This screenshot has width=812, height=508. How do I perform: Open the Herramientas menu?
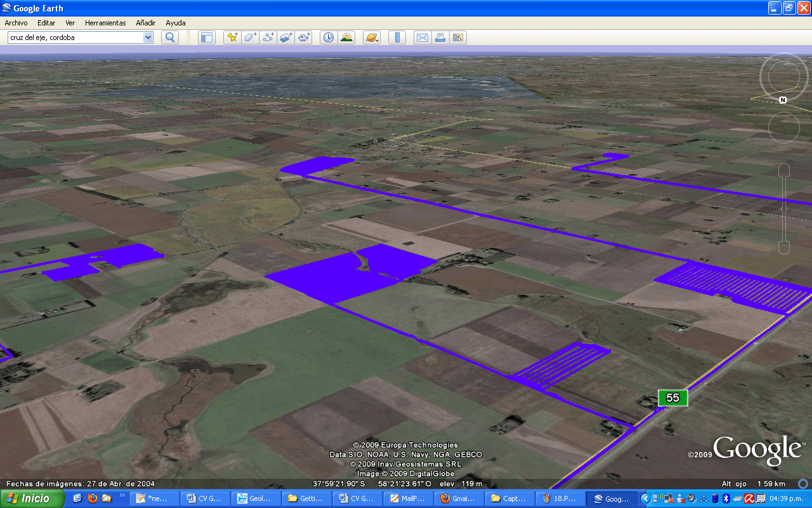tap(105, 23)
